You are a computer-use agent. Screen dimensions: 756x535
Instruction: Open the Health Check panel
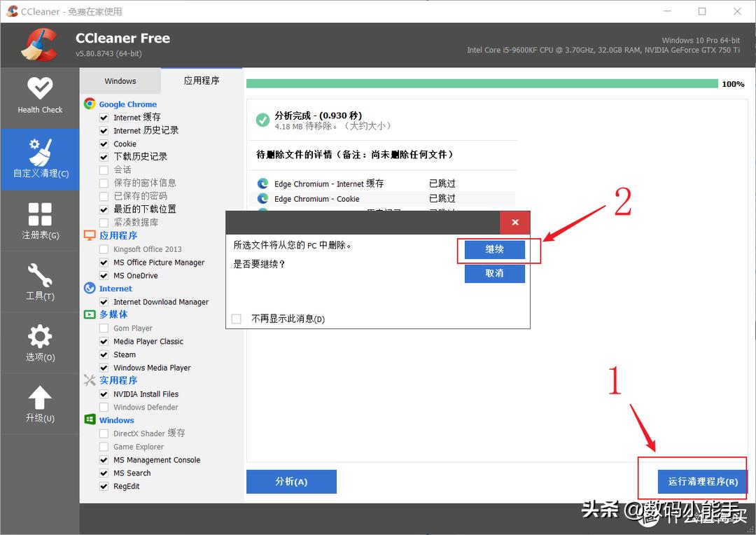point(39,98)
